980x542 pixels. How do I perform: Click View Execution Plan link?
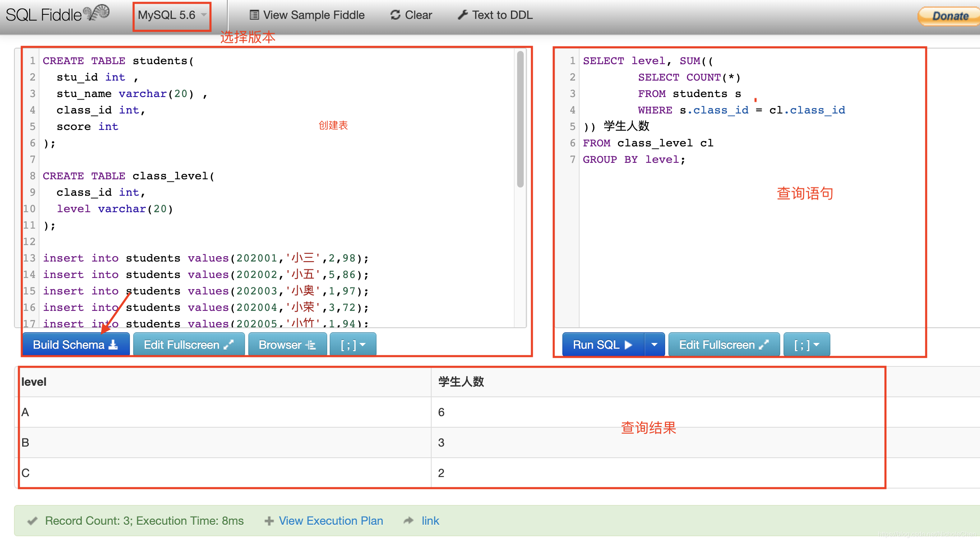[x=331, y=521]
